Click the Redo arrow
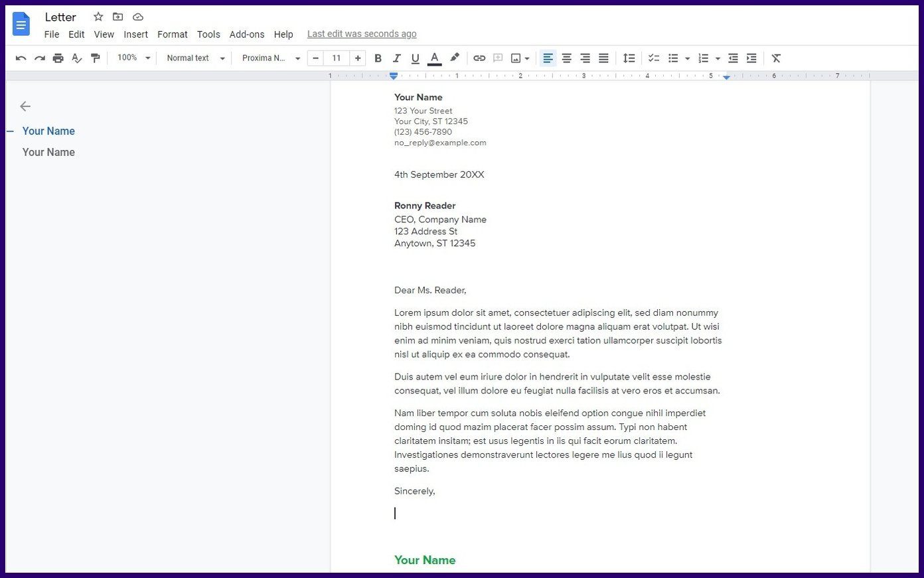The height and width of the screenshot is (578, 924). click(40, 58)
